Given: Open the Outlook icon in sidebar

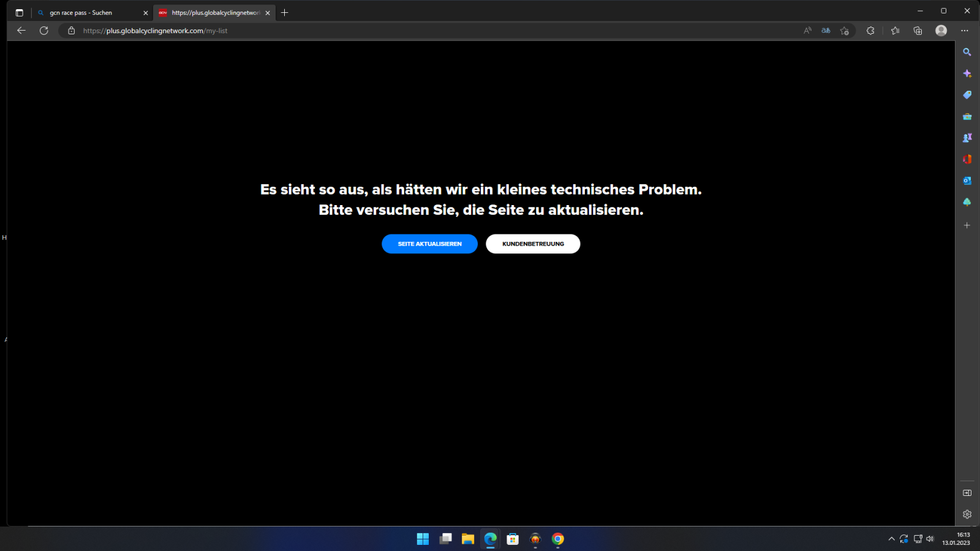Looking at the screenshot, I should (x=967, y=181).
